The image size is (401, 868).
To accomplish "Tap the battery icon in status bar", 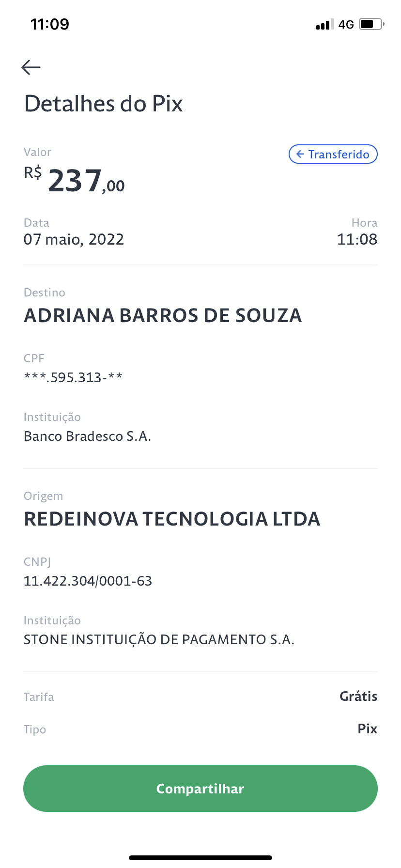I will tap(371, 24).
